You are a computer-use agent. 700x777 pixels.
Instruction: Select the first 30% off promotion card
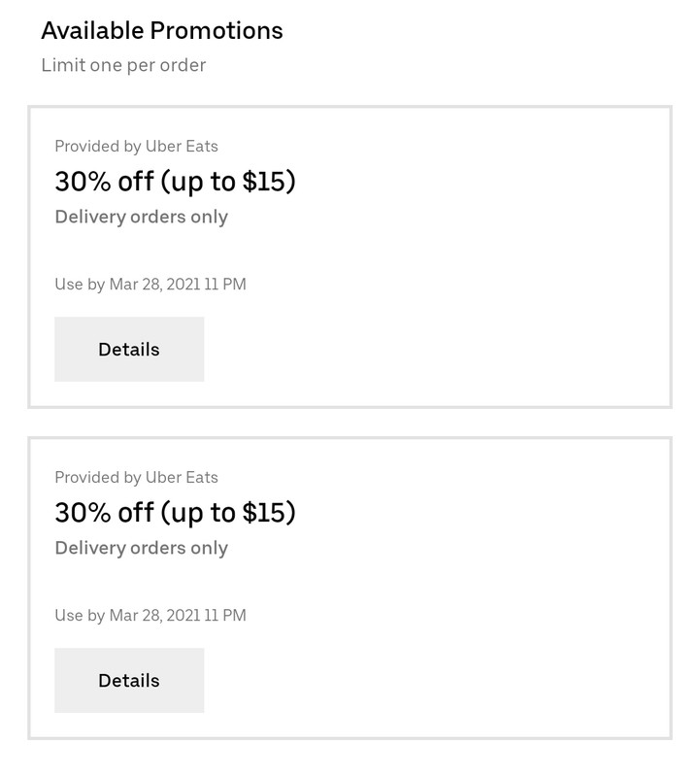pyautogui.click(x=350, y=257)
